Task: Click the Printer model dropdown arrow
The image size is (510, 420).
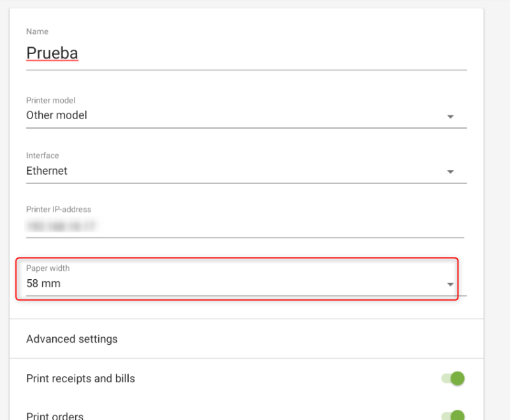Action: click(450, 117)
